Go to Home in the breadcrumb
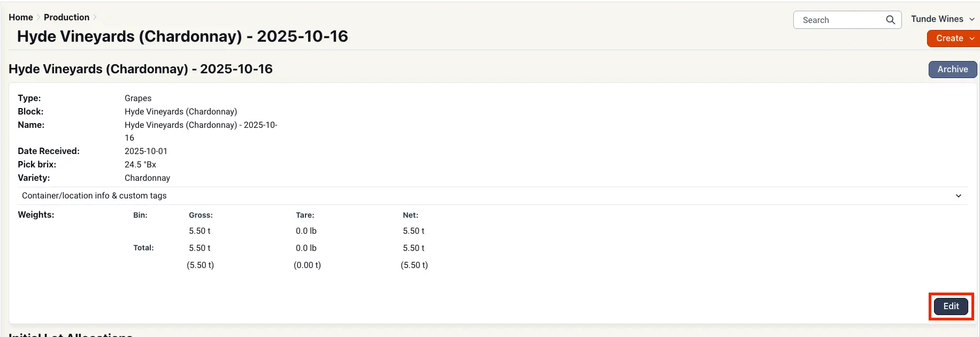980x337 pixels. coord(21,17)
